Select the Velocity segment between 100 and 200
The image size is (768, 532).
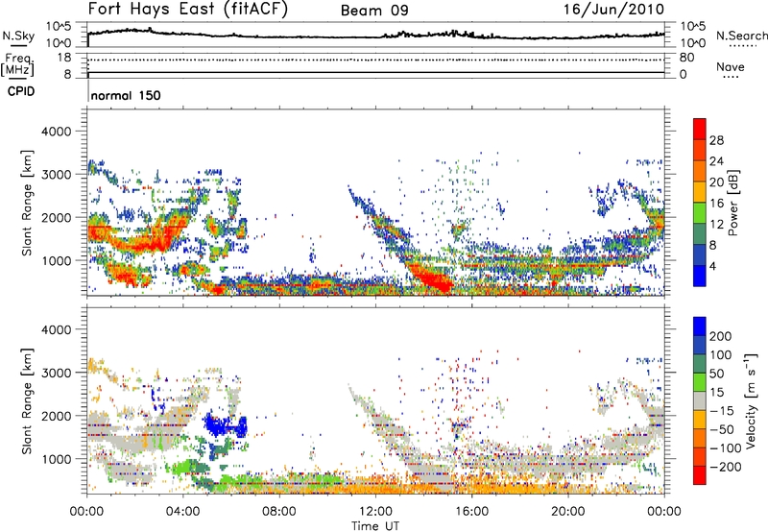coord(700,345)
